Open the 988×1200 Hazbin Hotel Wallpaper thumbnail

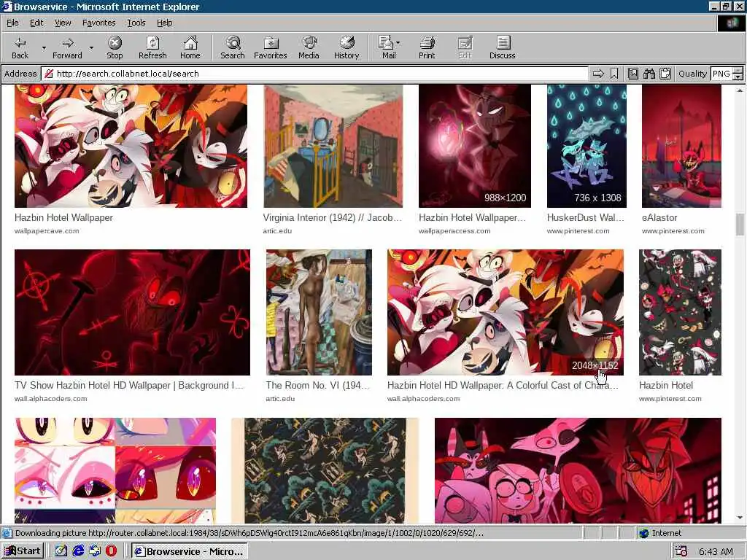(474, 146)
